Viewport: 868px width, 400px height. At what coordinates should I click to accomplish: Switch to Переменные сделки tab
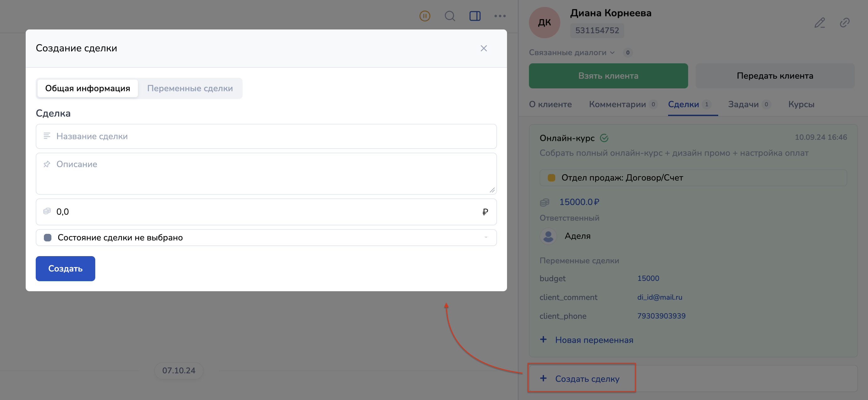point(190,88)
